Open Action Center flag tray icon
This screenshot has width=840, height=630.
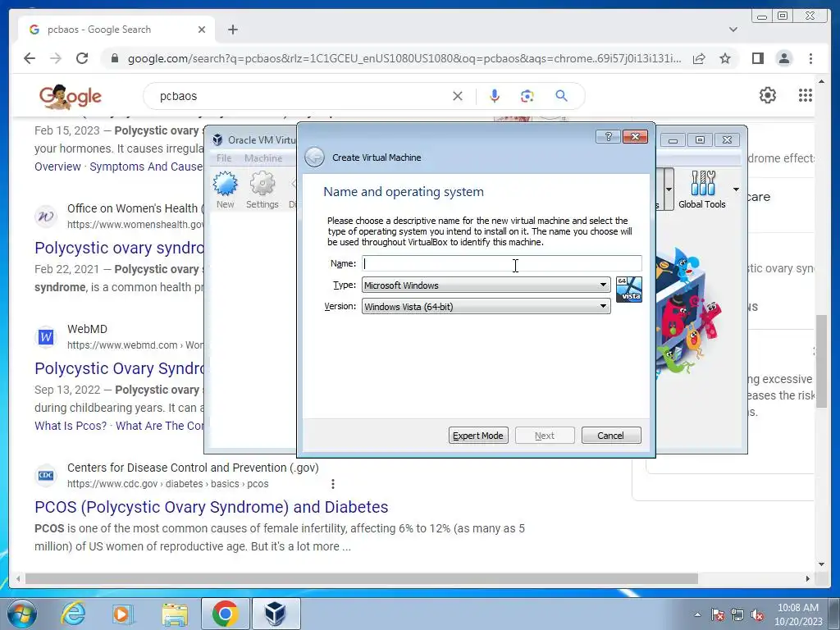pyautogui.click(x=717, y=615)
